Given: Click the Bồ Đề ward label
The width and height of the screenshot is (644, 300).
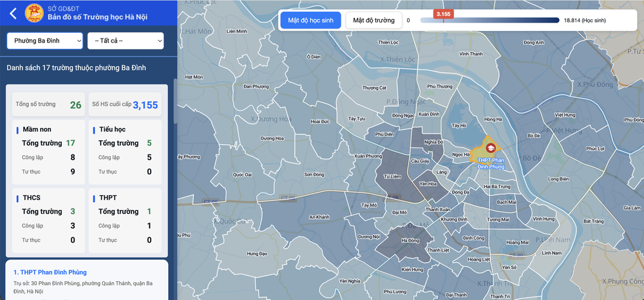Looking at the screenshot, I should [x=533, y=135].
